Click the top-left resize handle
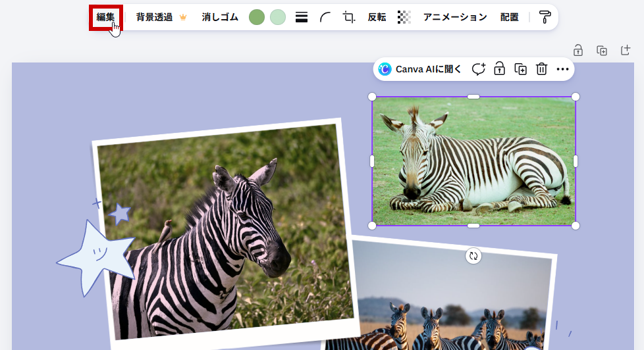Screen dimensions: 644x350 pyautogui.click(x=372, y=97)
